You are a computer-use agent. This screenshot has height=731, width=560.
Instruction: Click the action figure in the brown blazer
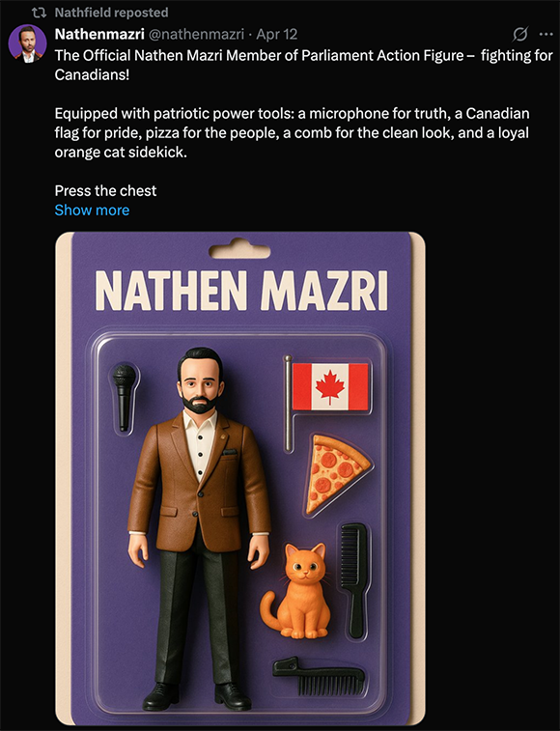(199, 528)
